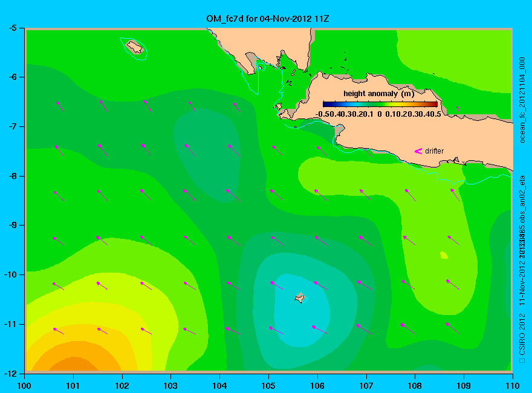Click the x-axis tick label 108
The height and width of the screenshot is (393, 532).
point(415,386)
